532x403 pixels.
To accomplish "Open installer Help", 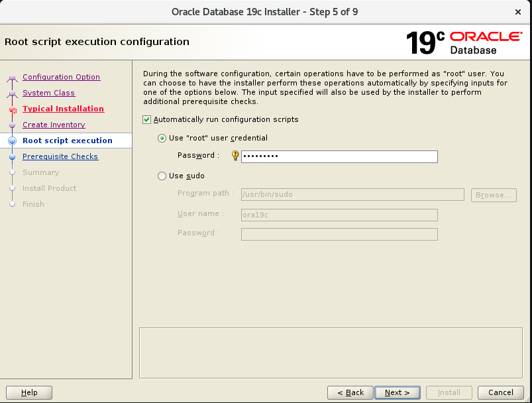I will 29,392.
